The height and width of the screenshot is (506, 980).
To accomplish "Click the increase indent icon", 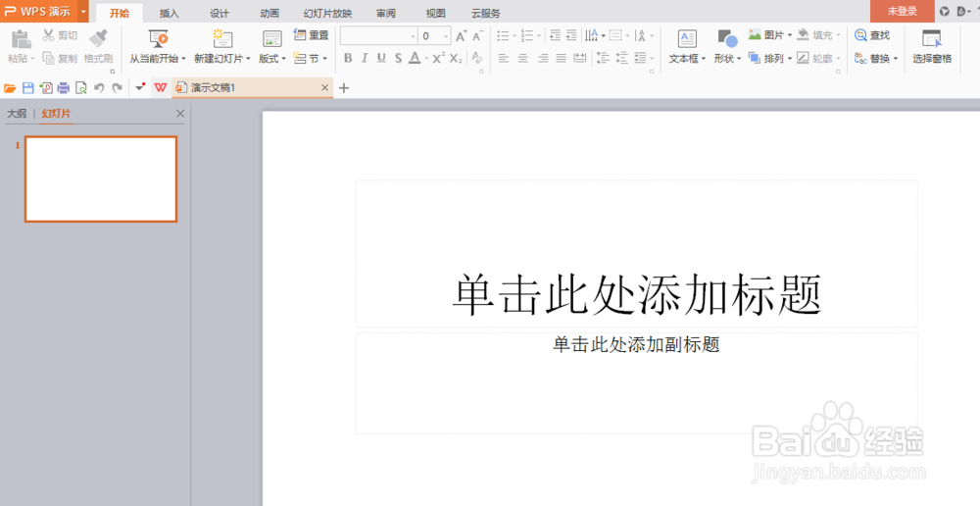I will point(571,35).
